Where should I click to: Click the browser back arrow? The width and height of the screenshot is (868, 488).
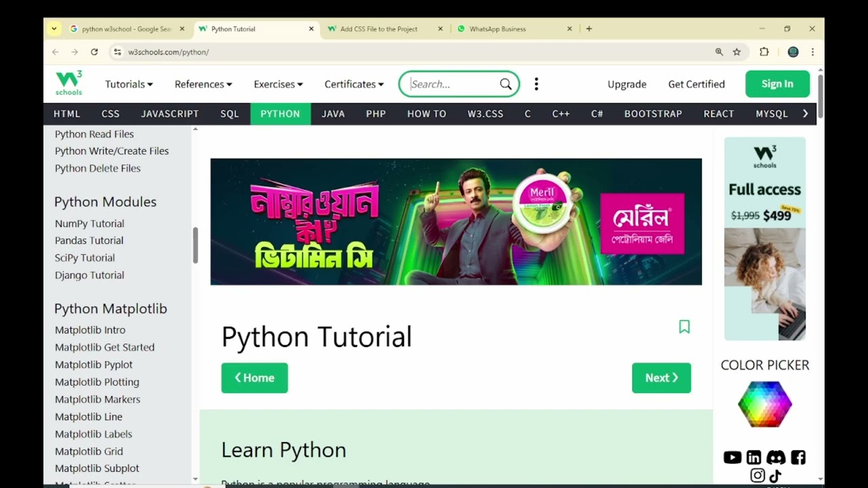[x=56, y=52]
